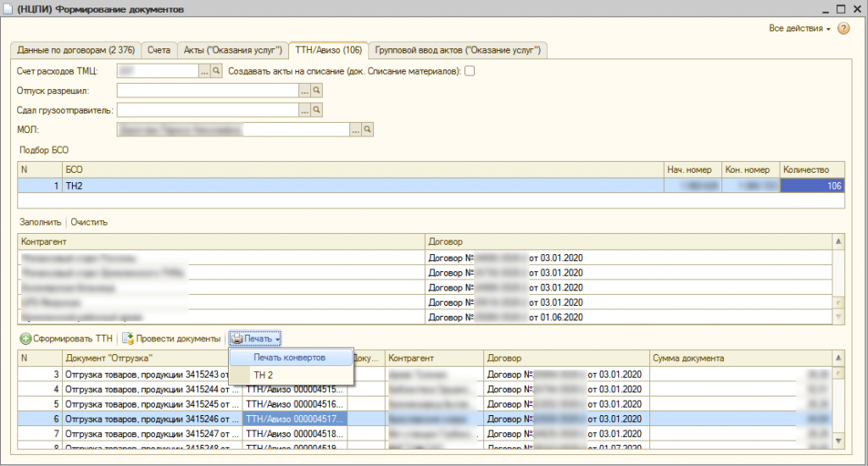Expand the Печать dropdown button
The width and height of the screenshot is (868, 466).
coord(255,339)
